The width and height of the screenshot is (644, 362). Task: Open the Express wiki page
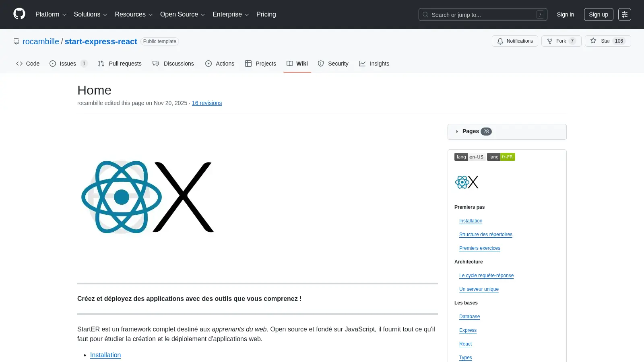[x=468, y=330]
